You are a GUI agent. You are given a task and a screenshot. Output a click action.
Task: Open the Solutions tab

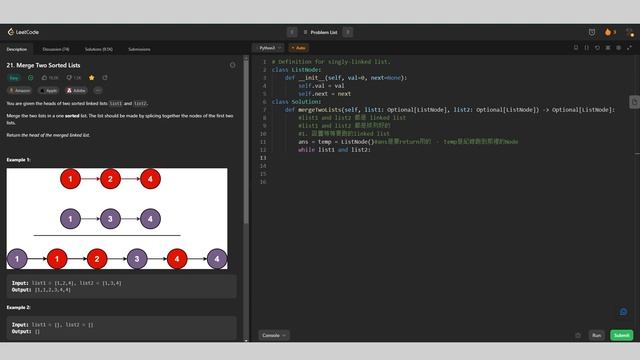[x=98, y=49]
